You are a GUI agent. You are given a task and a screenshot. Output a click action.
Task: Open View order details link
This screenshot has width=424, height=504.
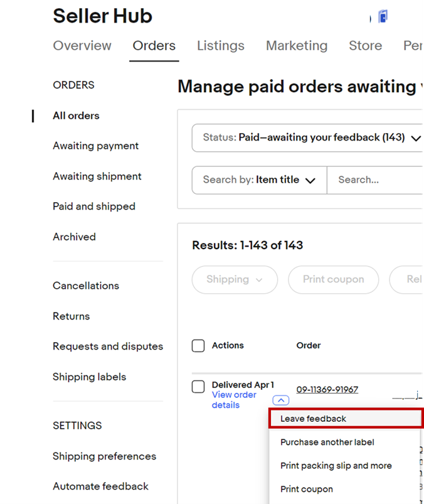234,400
